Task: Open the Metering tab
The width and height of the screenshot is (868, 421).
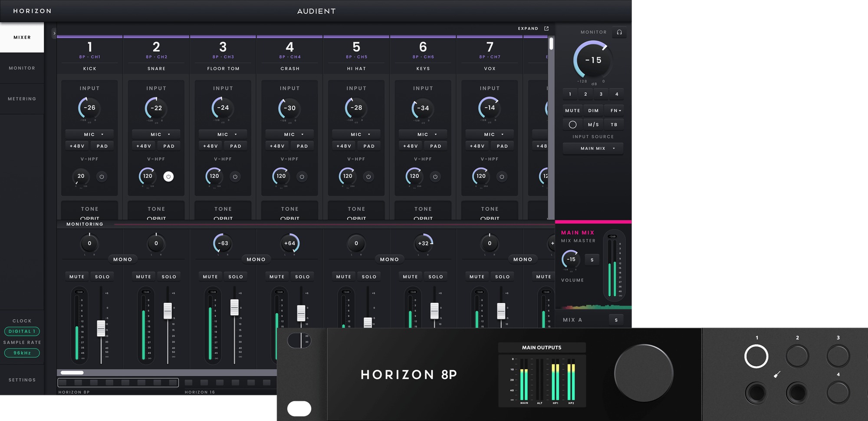Action: (22, 99)
